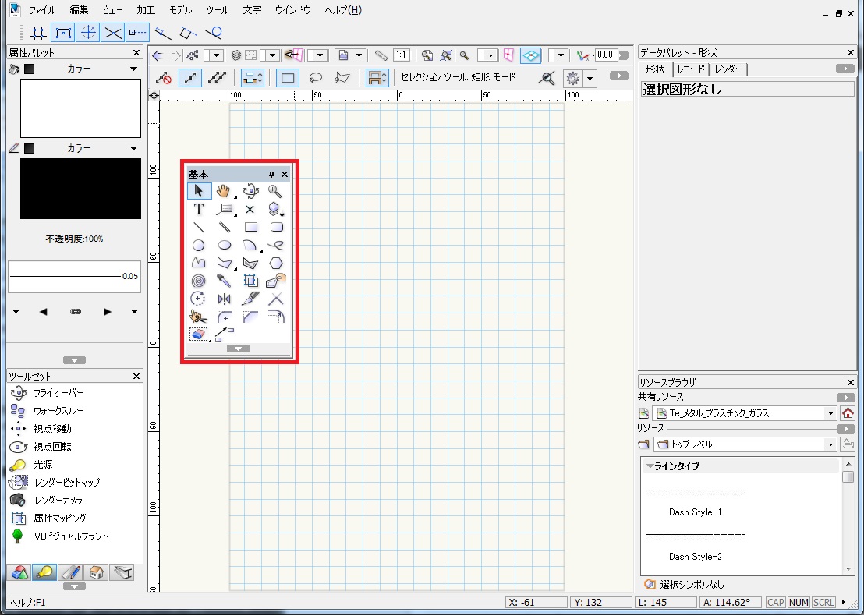Click the black pen color swatch
The height and width of the screenshot is (616, 864).
[80, 189]
